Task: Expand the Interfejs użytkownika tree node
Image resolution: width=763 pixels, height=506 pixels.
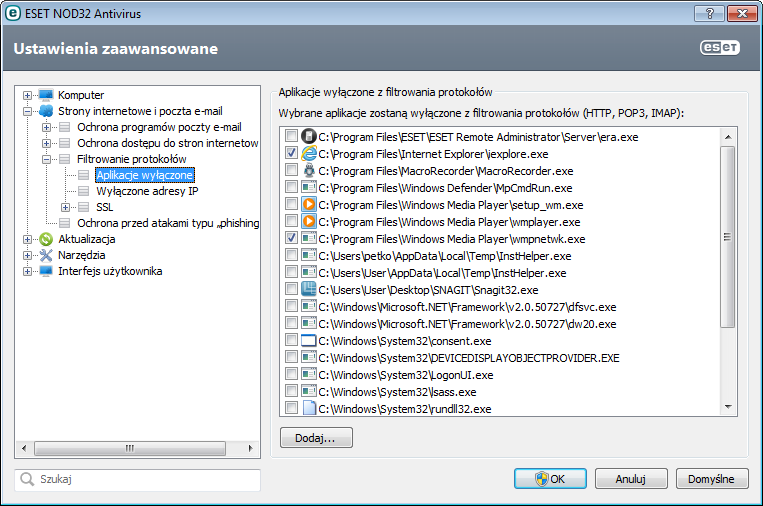Action: pyautogui.click(x=27, y=271)
